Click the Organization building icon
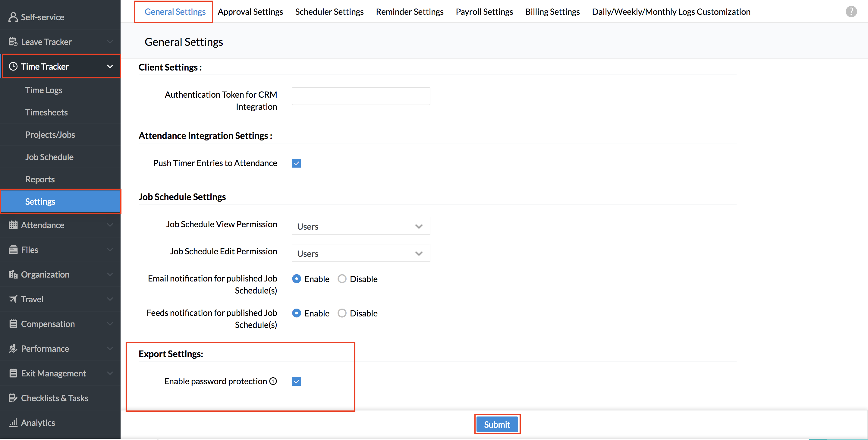 tap(13, 275)
